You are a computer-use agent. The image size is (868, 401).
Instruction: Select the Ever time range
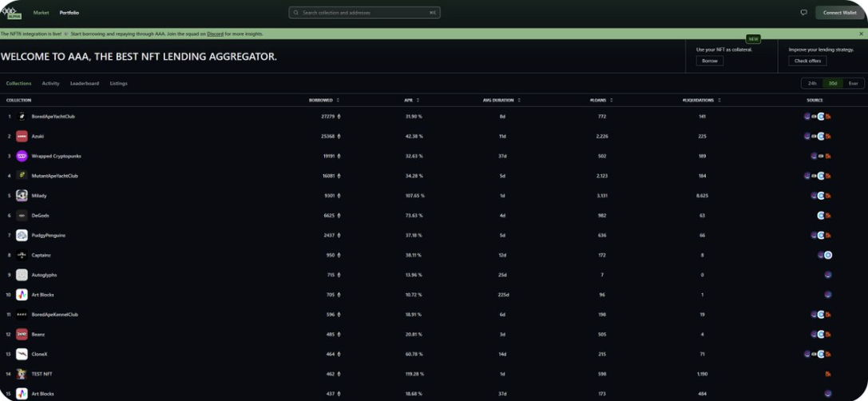[x=853, y=83]
